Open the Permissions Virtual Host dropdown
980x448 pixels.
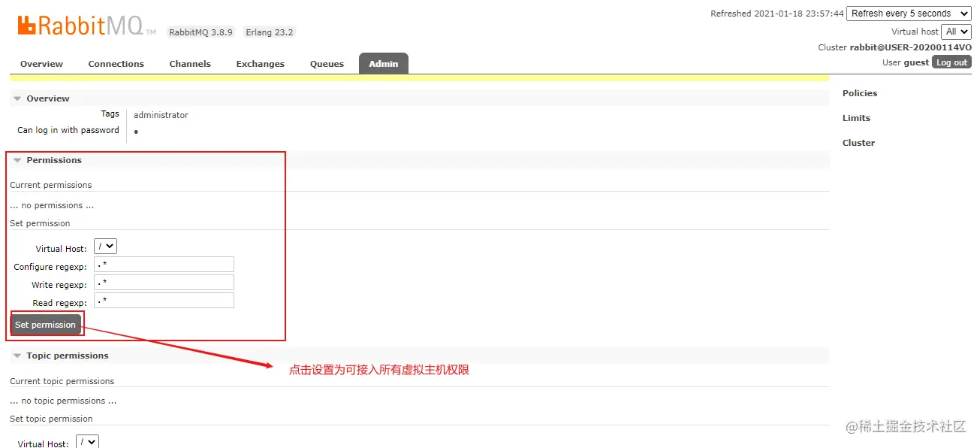click(x=105, y=247)
